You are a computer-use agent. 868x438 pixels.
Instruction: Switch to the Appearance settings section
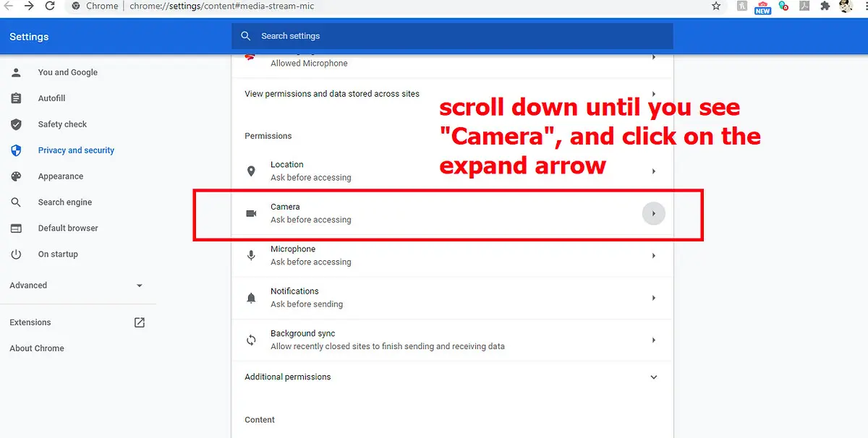61,176
